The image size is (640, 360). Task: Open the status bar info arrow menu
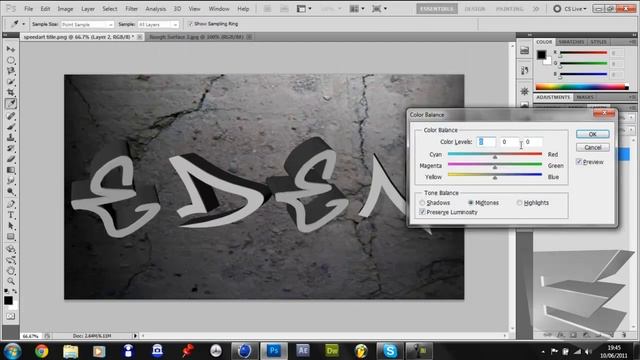135,336
